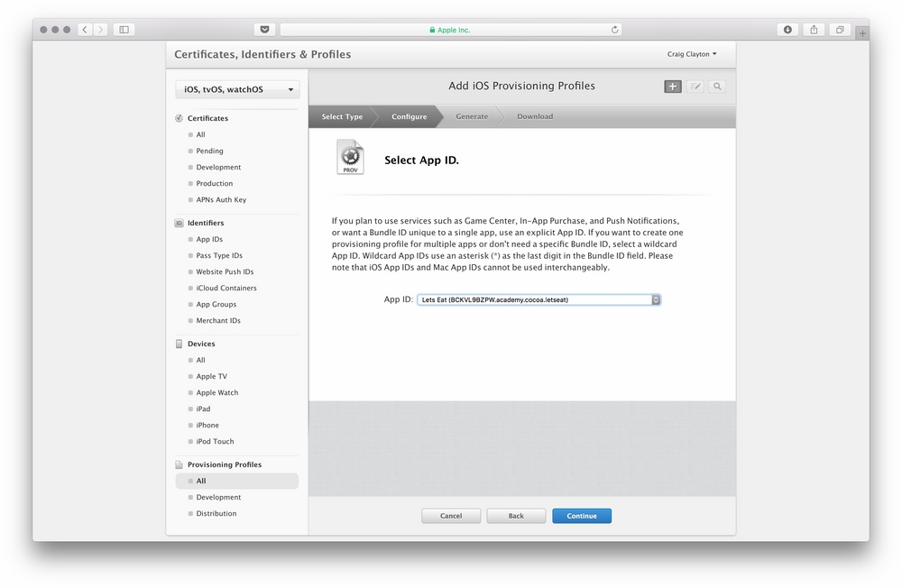This screenshot has width=902, height=588.
Task: Open the iOS, tvOS, watchOS platform dropdown
Action: [237, 89]
